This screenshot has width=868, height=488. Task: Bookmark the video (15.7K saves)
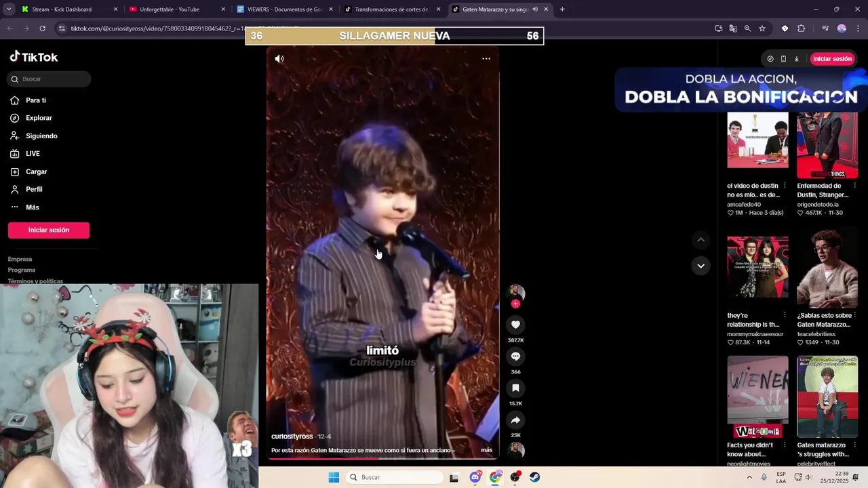coord(515,388)
